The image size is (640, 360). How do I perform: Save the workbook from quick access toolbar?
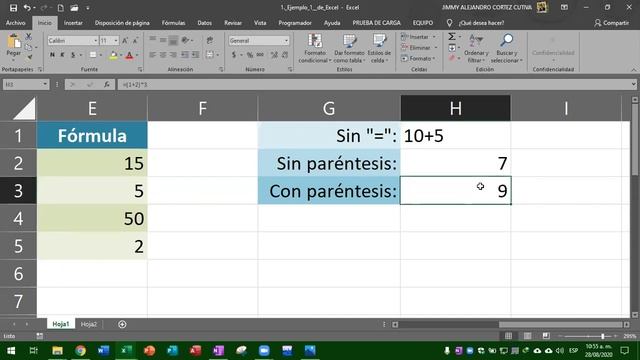(13, 8)
